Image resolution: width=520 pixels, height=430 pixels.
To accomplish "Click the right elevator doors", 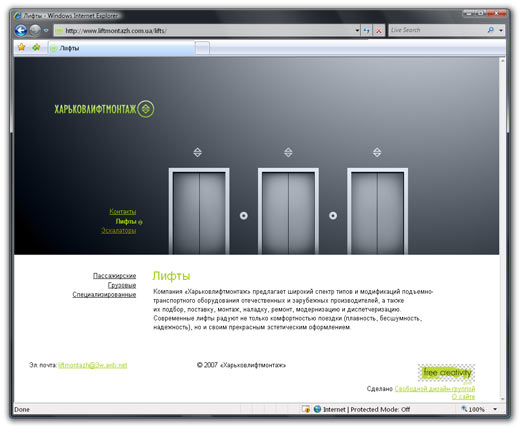I will pyautogui.click(x=377, y=213).
